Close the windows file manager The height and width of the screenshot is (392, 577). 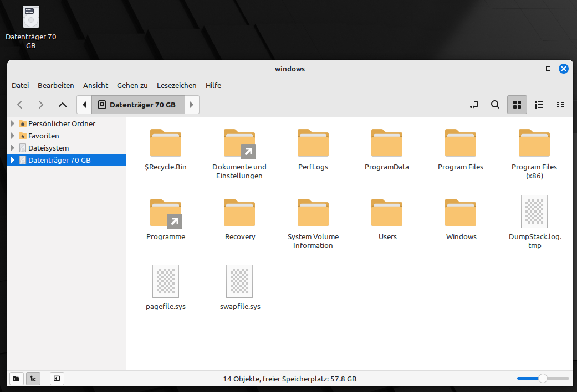(x=563, y=69)
